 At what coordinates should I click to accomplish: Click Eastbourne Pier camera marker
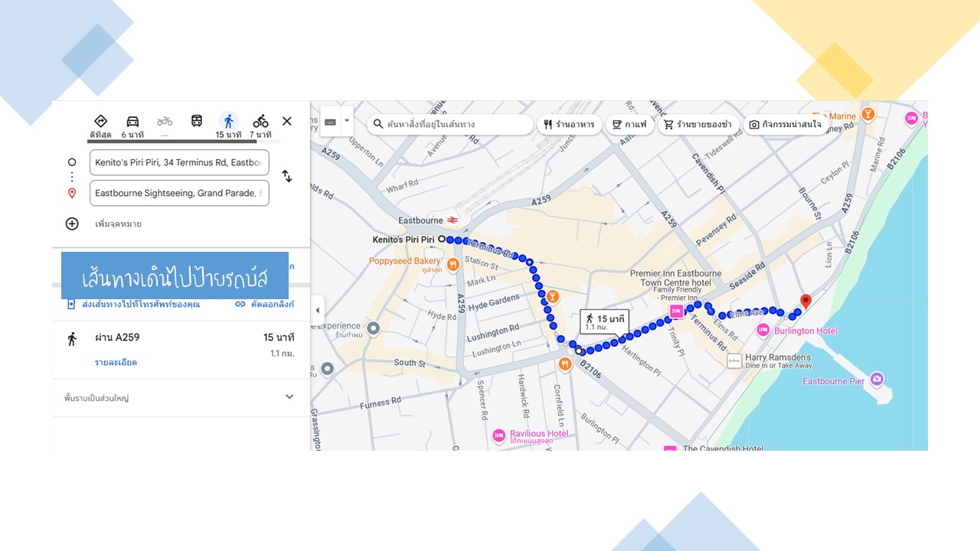click(x=877, y=379)
